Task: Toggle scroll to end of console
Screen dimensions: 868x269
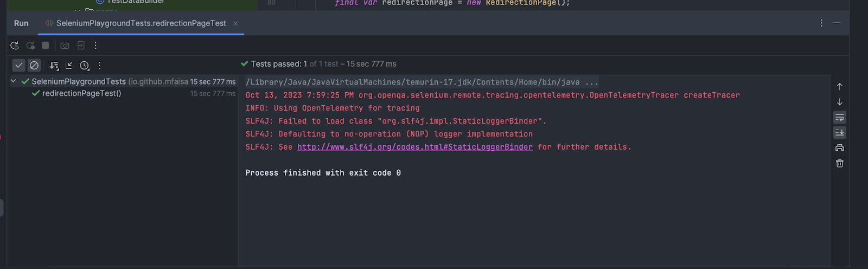Action: (x=839, y=132)
